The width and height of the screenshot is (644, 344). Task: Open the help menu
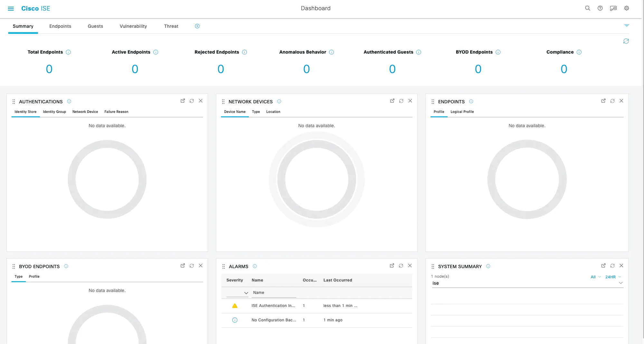coord(600,8)
